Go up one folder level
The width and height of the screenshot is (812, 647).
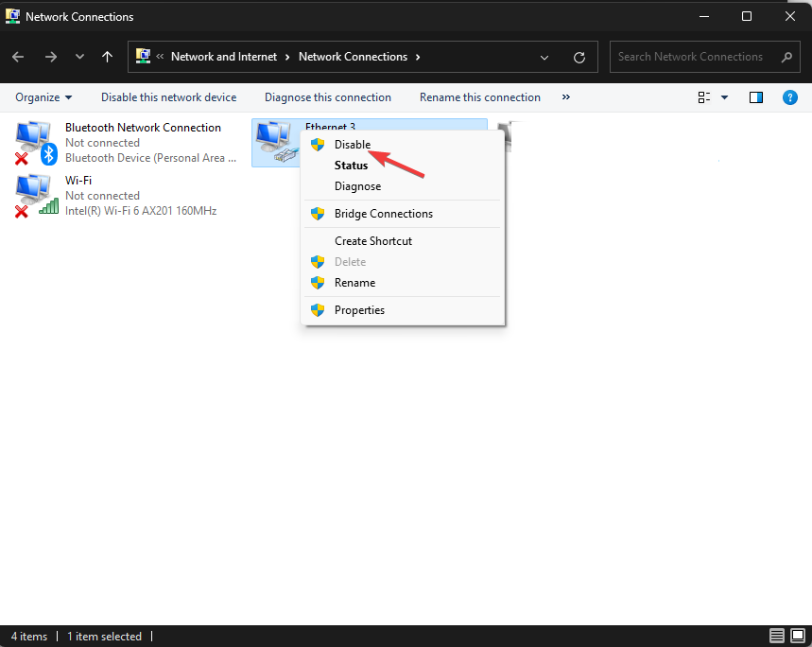coord(107,57)
